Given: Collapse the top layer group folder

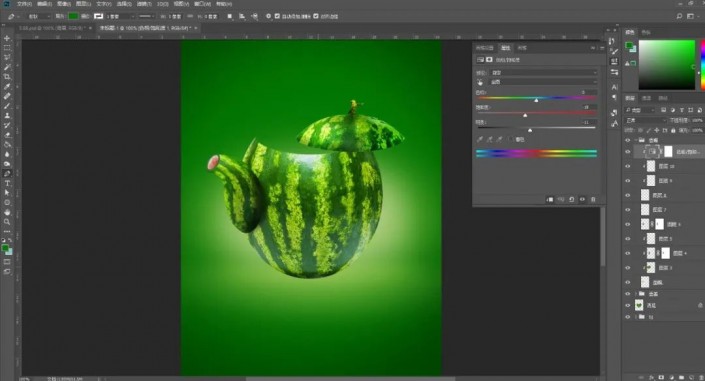Looking at the screenshot, I should click(x=636, y=140).
